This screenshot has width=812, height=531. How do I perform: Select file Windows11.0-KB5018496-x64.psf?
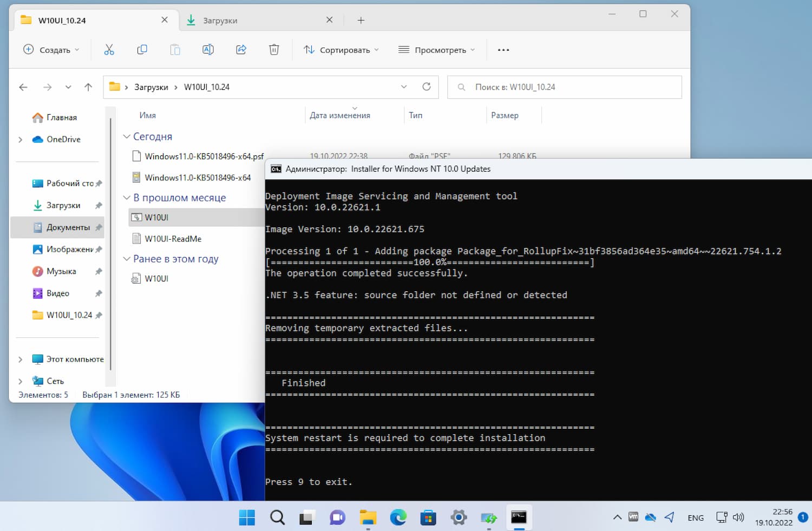click(198, 156)
